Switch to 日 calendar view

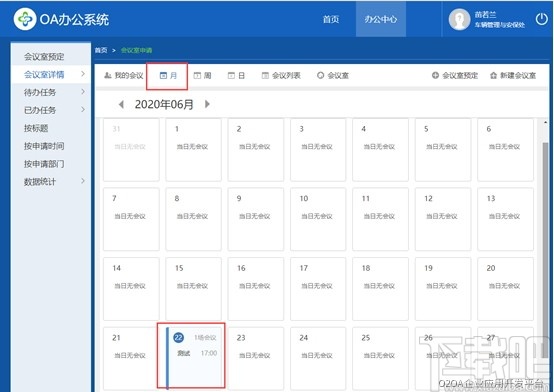[236, 75]
